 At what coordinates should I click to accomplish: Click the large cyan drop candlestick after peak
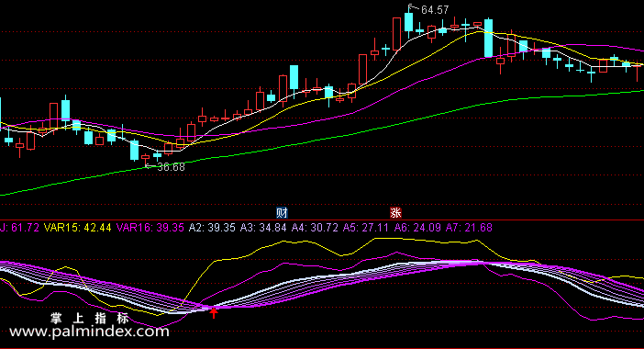(x=488, y=38)
